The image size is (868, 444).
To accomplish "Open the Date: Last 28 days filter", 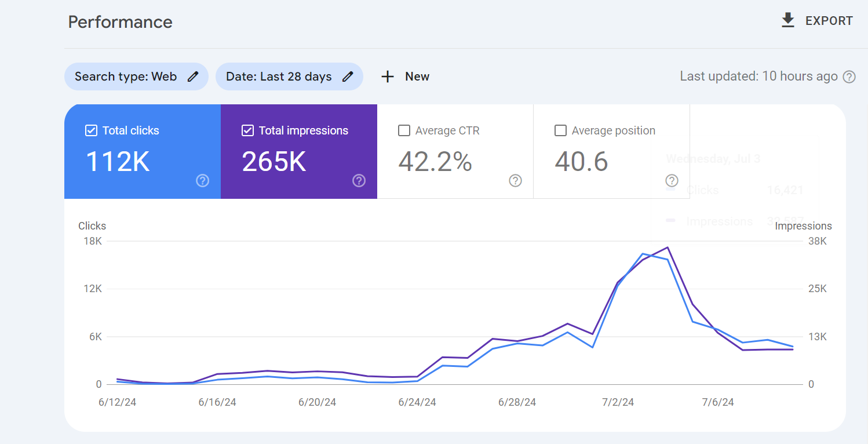I will pyautogui.click(x=279, y=77).
